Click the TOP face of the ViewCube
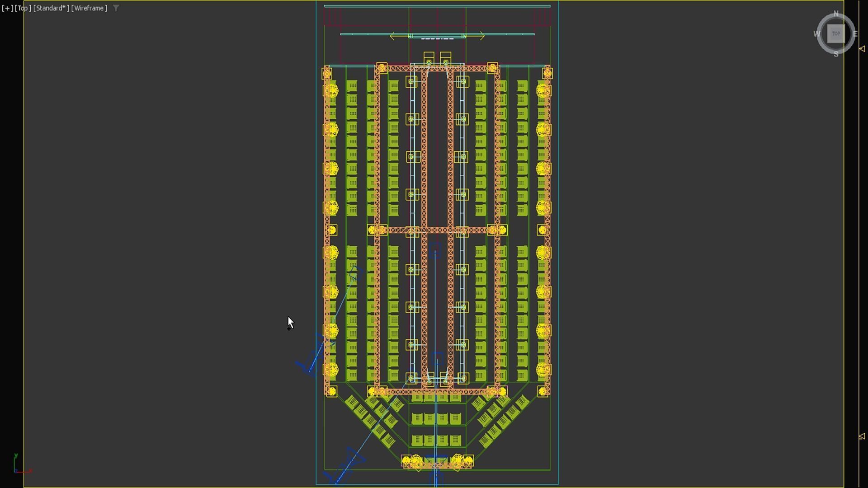 pos(836,33)
